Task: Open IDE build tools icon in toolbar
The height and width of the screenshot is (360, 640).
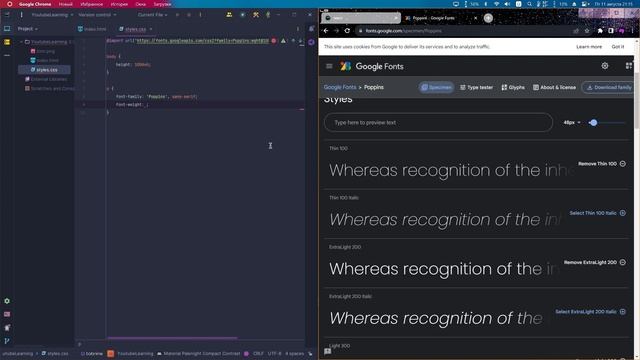Action: (x=256, y=15)
